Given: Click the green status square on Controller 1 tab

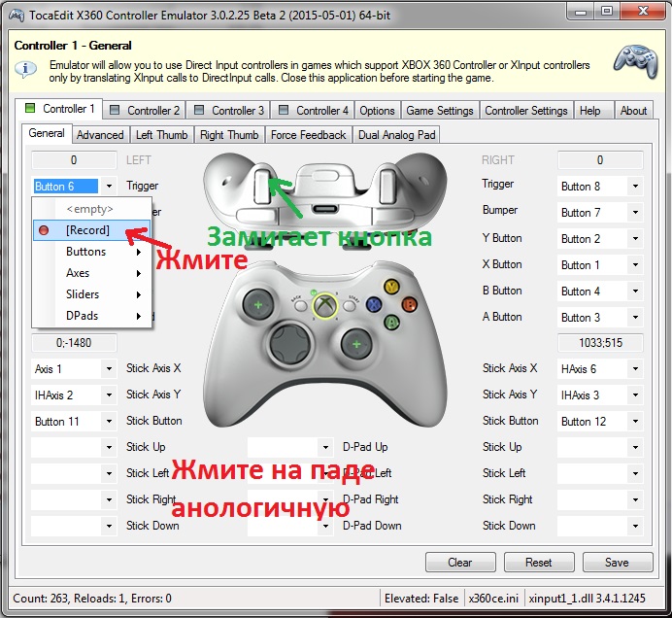Looking at the screenshot, I should click(x=30, y=108).
